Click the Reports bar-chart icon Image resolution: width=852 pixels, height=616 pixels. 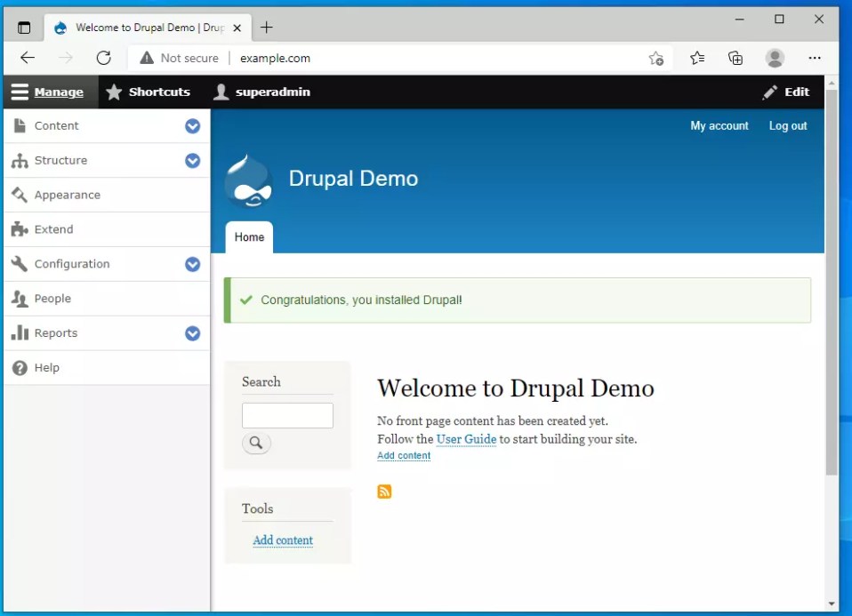(x=20, y=332)
